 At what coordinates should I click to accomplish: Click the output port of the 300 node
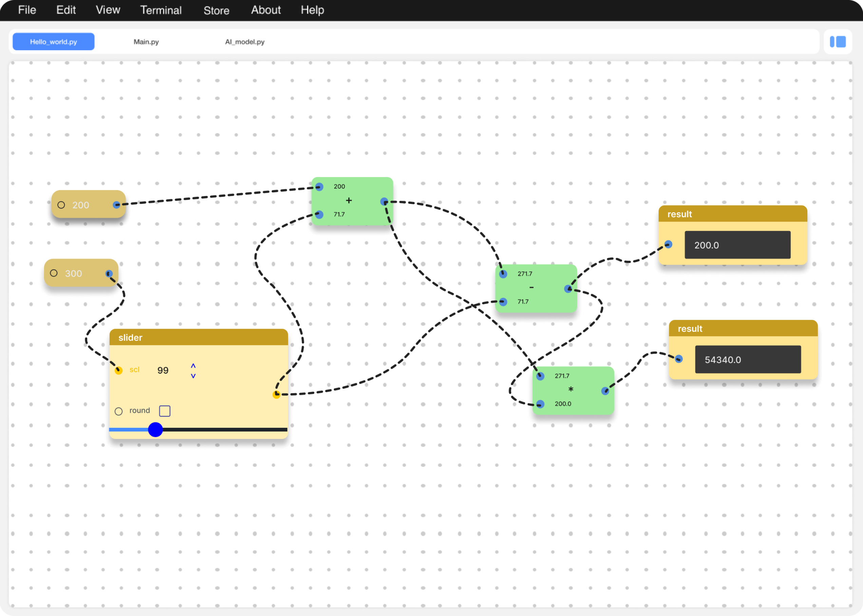pyautogui.click(x=109, y=273)
